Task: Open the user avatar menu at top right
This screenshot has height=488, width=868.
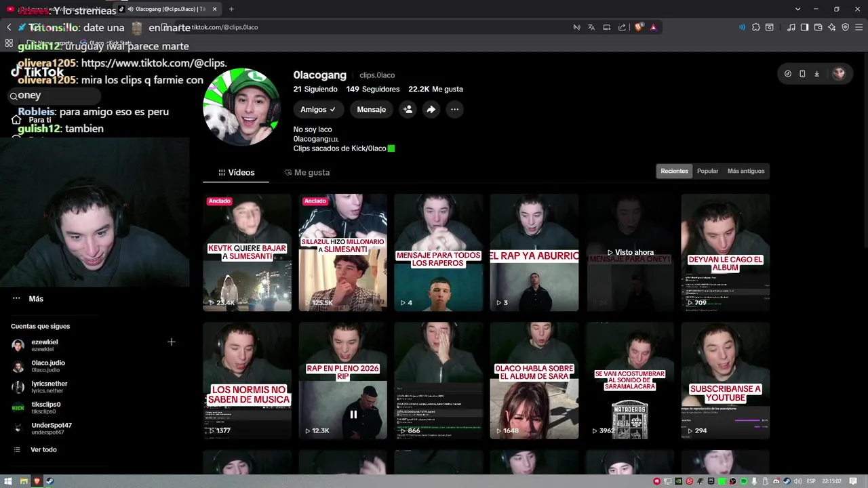Action: (x=839, y=74)
